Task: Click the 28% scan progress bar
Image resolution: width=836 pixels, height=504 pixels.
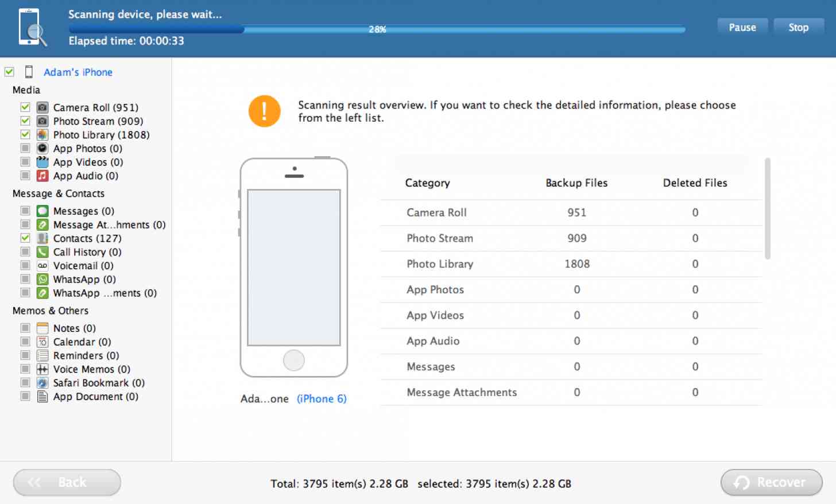Action: pyautogui.click(x=377, y=29)
